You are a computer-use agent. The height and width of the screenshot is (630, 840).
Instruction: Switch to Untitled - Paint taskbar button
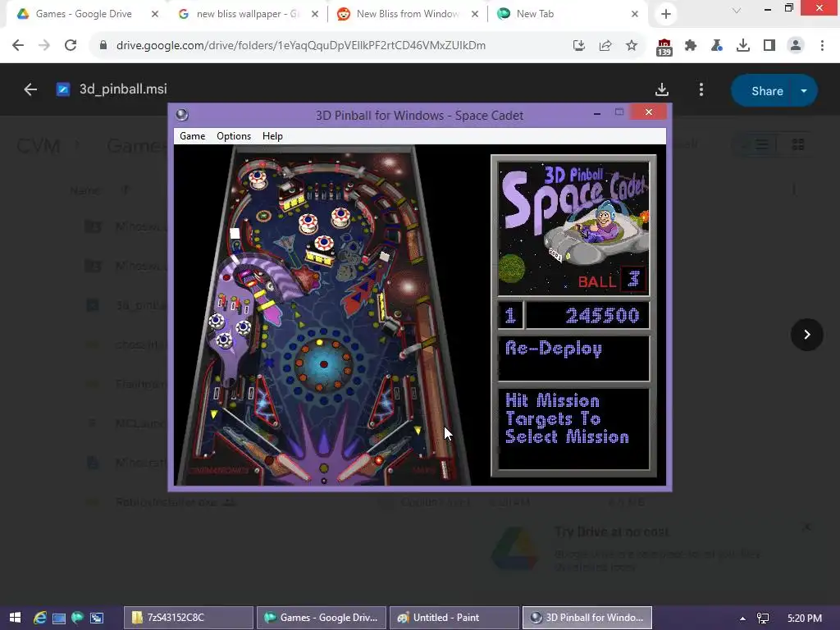click(x=454, y=618)
